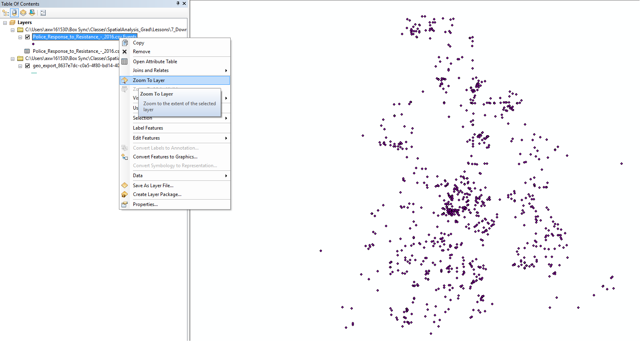Choose Convert Features to Graphics
Image resolution: width=644 pixels, height=346 pixels.
coord(175,157)
